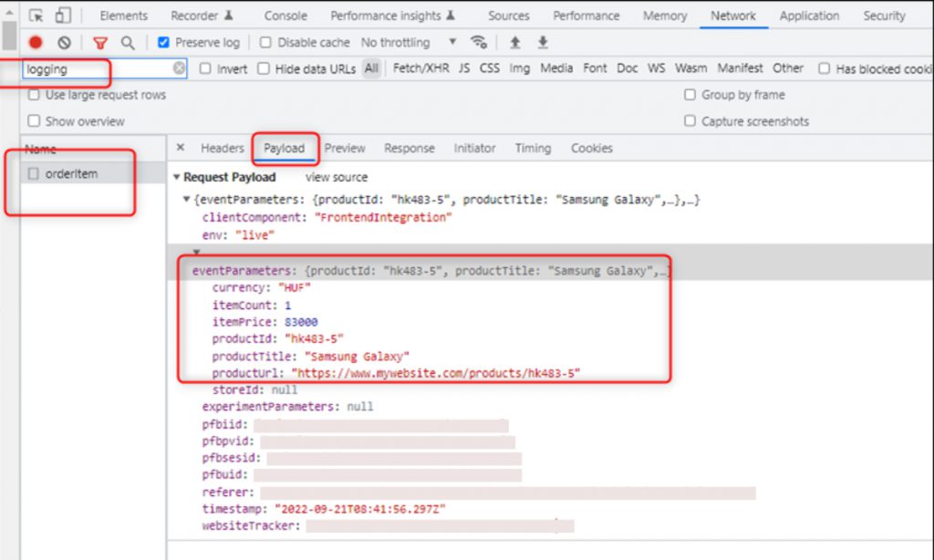Clear the network log icon
The width and height of the screenshot is (934, 560).
[x=65, y=42]
